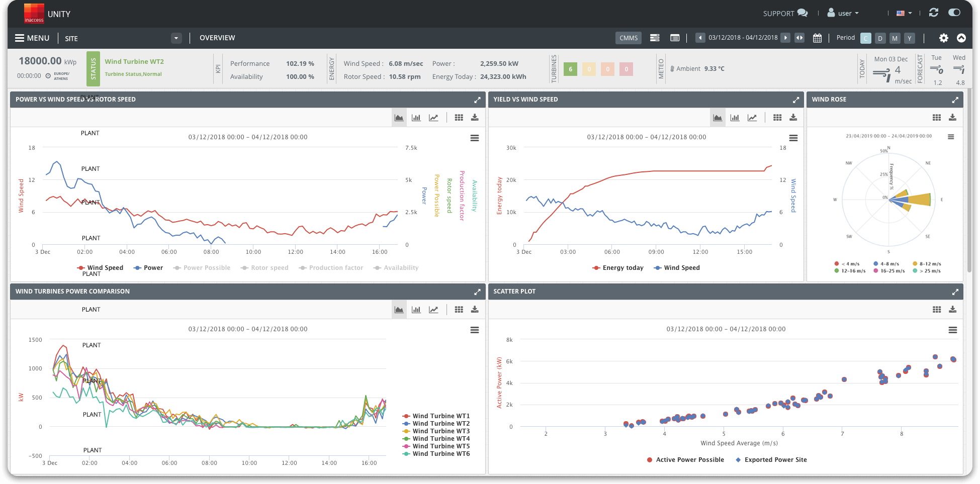Show Yield vs Wind Speed data table
The image size is (980, 484).
click(777, 118)
